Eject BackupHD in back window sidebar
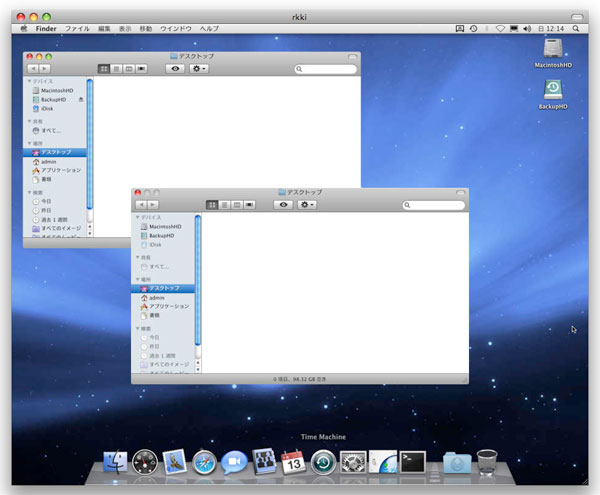 coord(81,99)
